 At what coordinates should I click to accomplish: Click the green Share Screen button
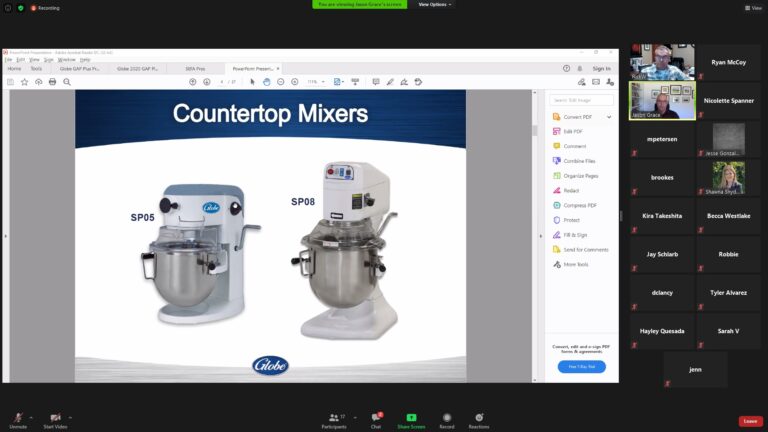(411, 420)
